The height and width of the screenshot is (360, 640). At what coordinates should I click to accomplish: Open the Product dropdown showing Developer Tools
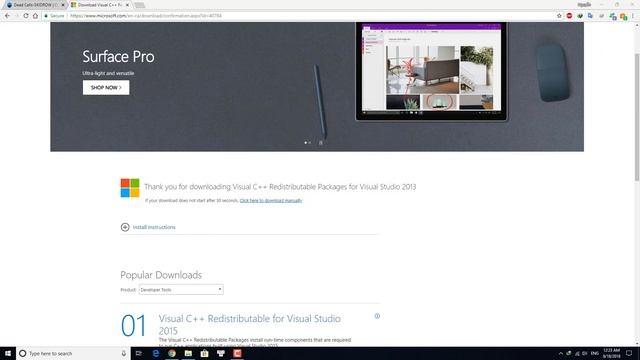pos(181,289)
